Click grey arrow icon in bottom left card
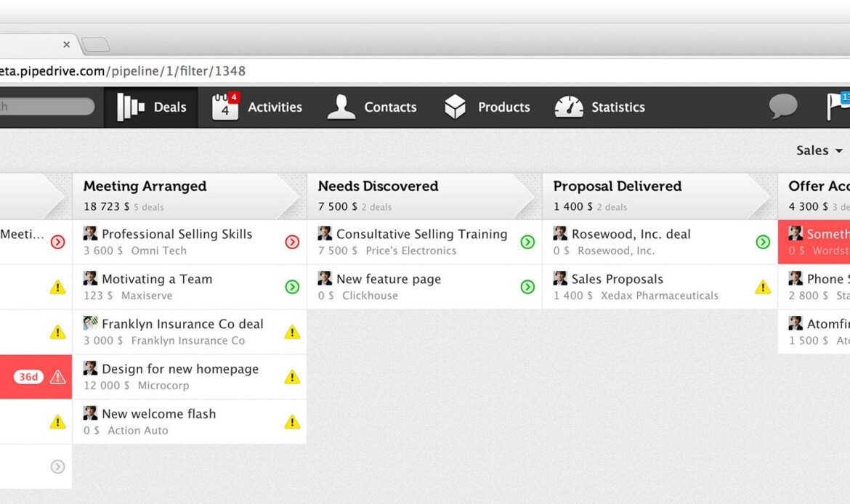Image resolution: width=850 pixels, height=504 pixels. coord(57,467)
